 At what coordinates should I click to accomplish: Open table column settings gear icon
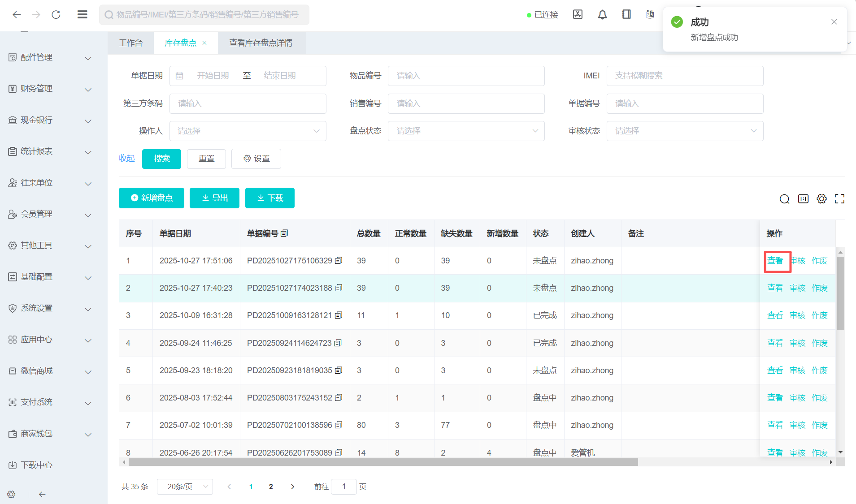coord(821,199)
